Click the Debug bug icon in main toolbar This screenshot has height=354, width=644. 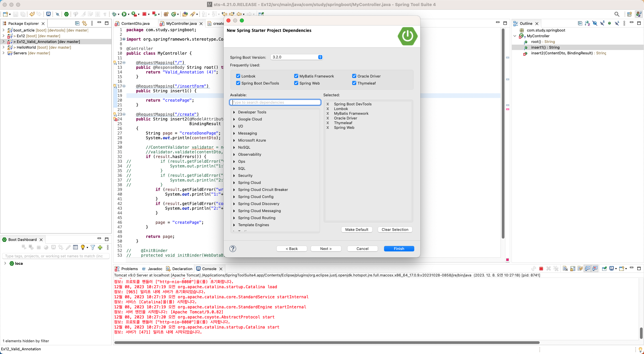tap(114, 14)
